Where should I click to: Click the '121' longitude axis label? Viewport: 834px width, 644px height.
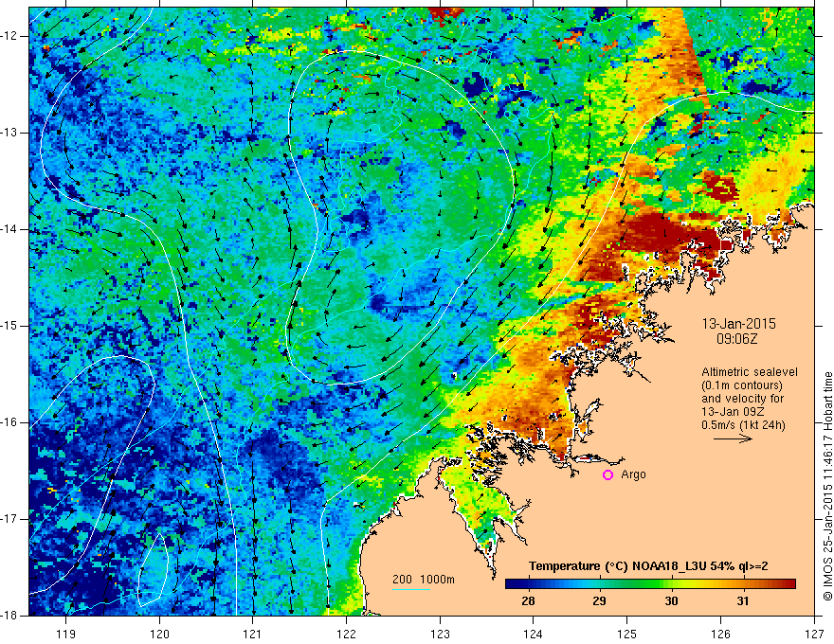(x=253, y=634)
